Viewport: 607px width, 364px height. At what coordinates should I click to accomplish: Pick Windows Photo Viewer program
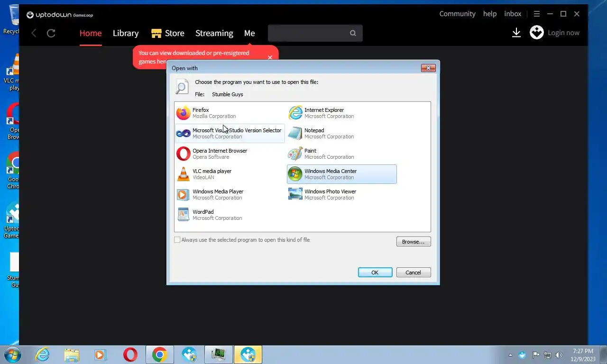tap(342, 194)
